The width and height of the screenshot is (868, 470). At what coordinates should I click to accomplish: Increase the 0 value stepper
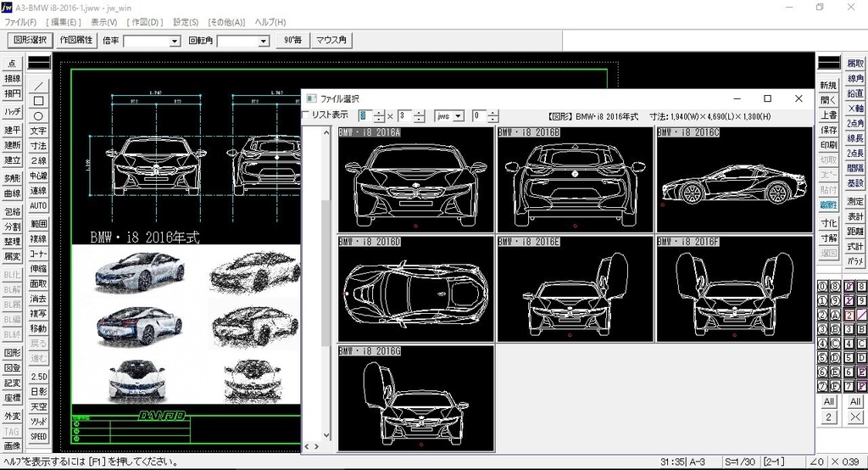tap(492, 114)
